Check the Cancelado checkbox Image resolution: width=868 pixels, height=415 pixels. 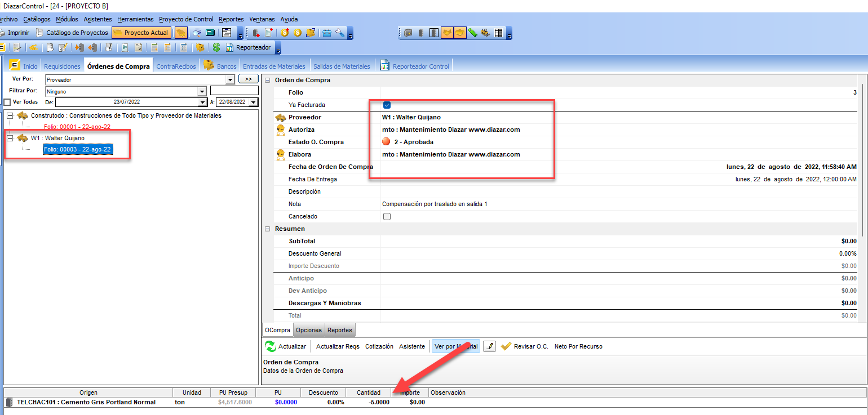pyautogui.click(x=387, y=216)
